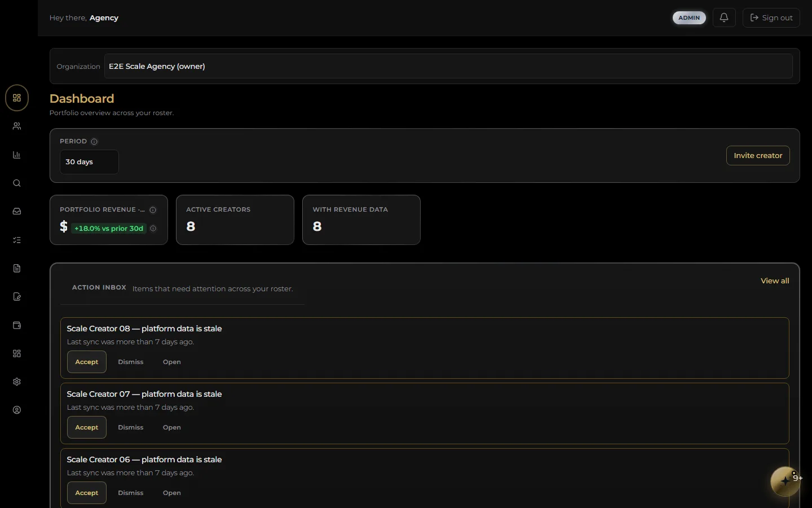812x508 pixels.
Task: Click 'Scale Creator 06 — platform data is stale' title
Action: [x=144, y=459]
